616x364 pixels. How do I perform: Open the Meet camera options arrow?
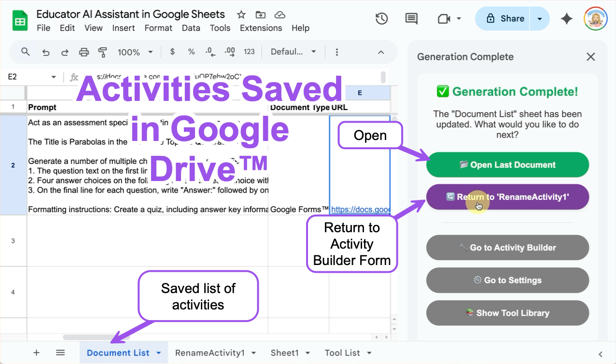459,19
